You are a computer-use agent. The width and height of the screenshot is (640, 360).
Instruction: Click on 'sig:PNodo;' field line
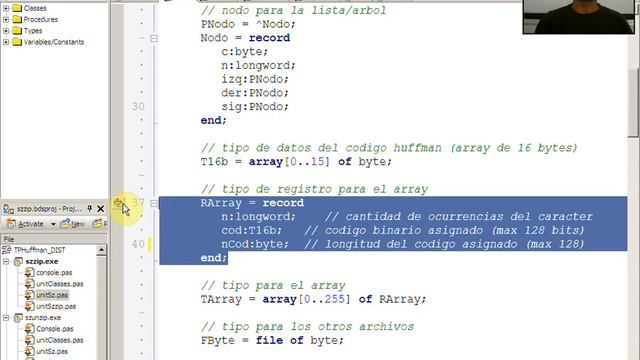click(255, 107)
